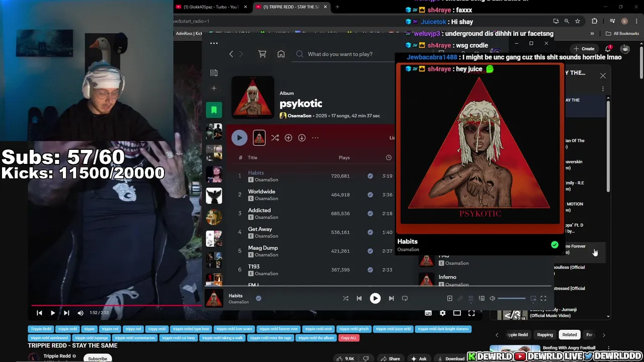Toggle repeat in Spotify player bar
Image resolution: width=644 pixels, height=362 pixels.
(405, 299)
